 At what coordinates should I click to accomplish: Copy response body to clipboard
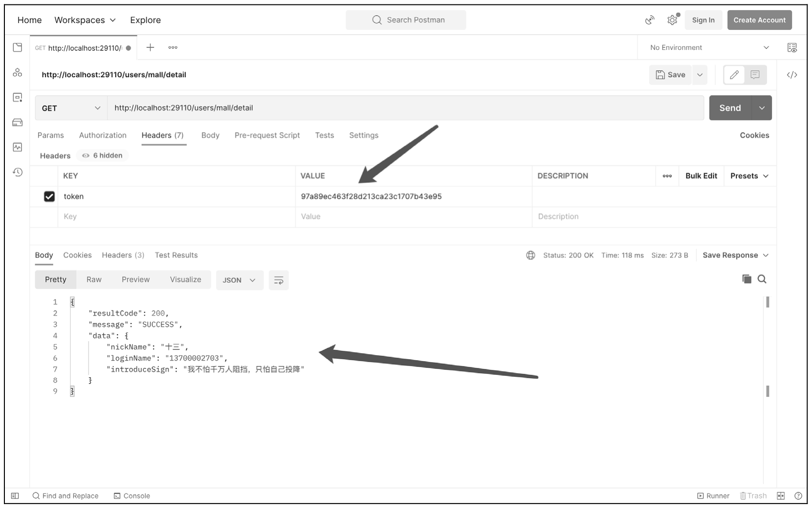coord(747,279)
